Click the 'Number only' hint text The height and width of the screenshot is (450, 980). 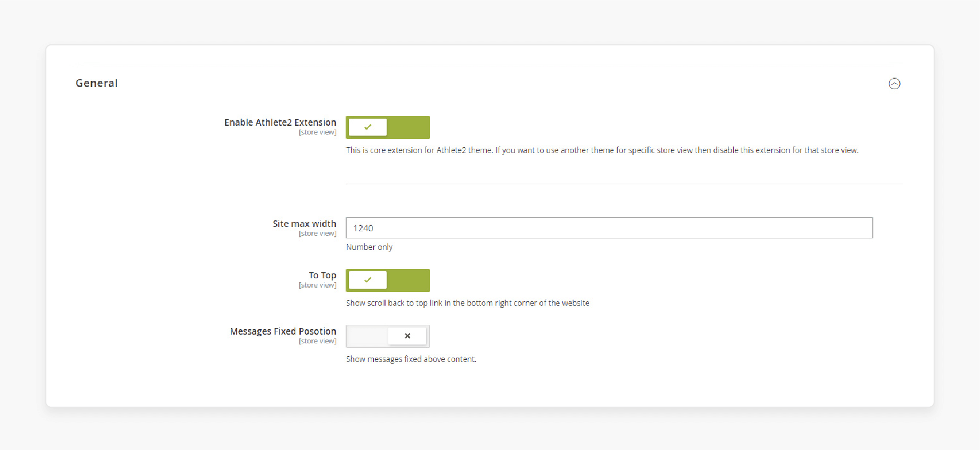pyautogui.click(x=369, y=247)
